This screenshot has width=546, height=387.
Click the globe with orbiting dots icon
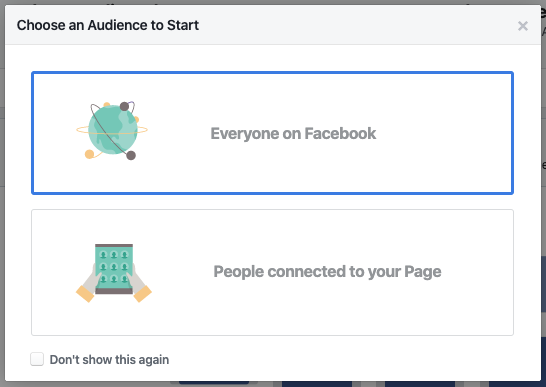[x=112, y=130]
